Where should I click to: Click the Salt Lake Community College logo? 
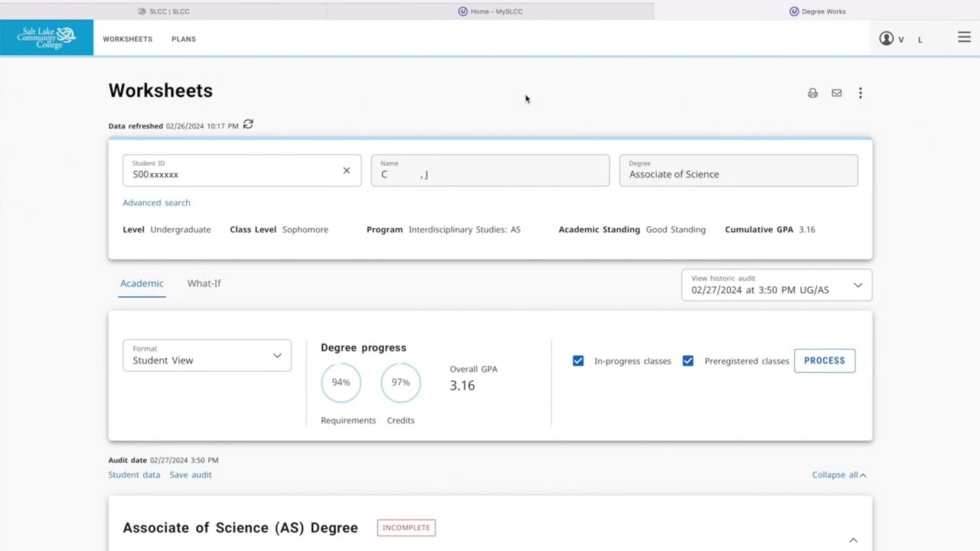click(x=47, y=37)
